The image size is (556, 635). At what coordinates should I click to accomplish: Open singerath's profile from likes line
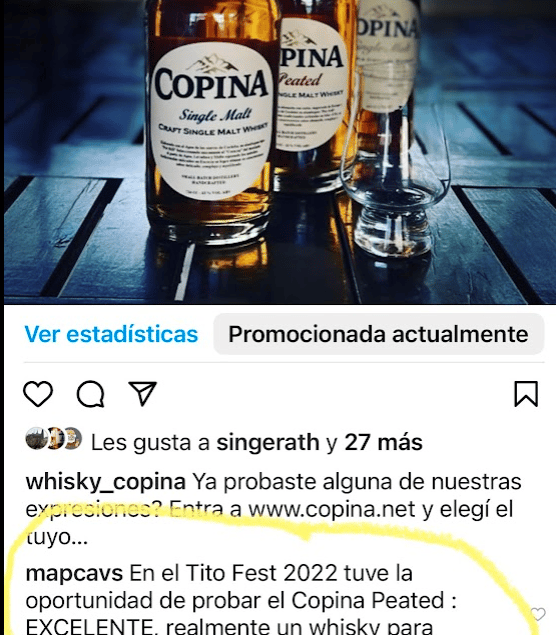(x=268, y=442)
